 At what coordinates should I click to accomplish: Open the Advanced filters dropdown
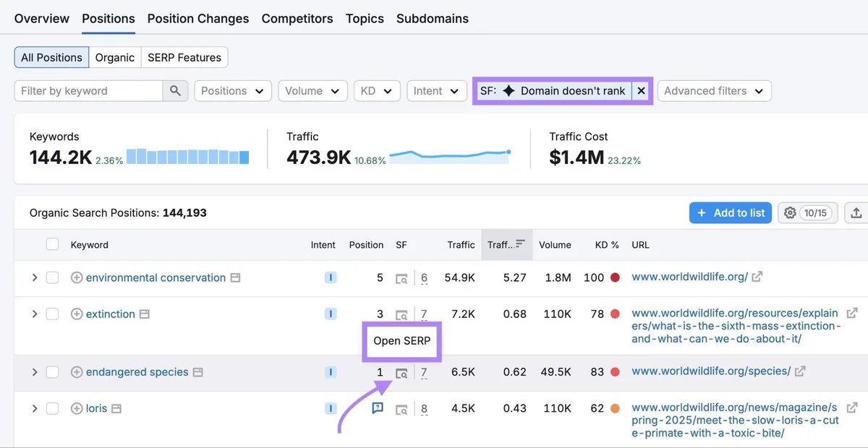pos(714,90)
